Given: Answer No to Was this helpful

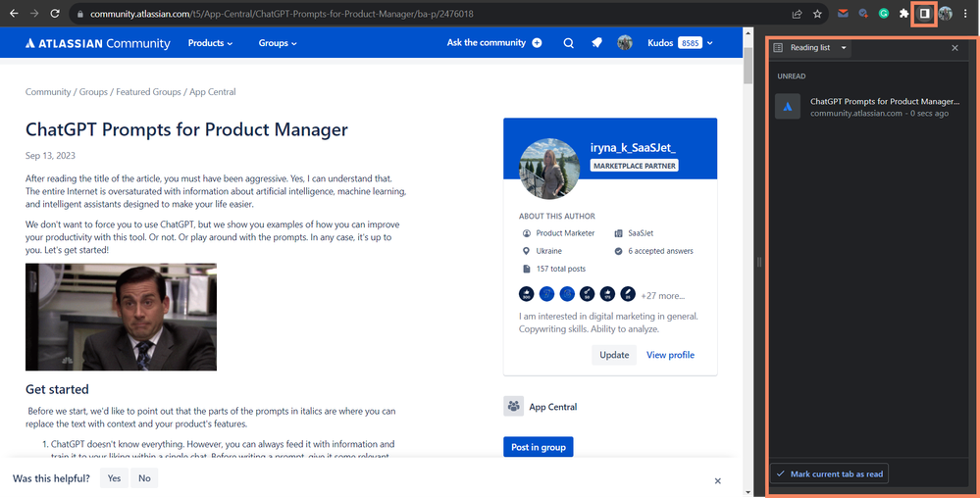Looking at the screenshot, I should (x=144, y=478).
